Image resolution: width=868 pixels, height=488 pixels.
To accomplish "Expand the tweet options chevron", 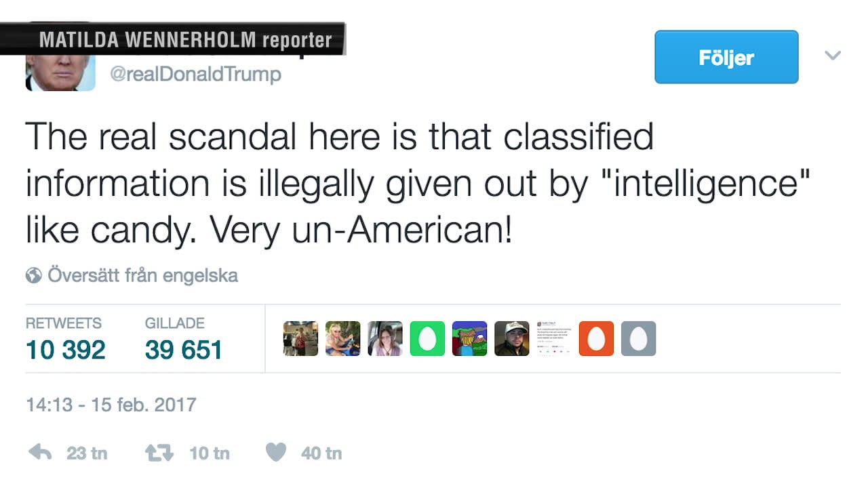I will point(833,56).
